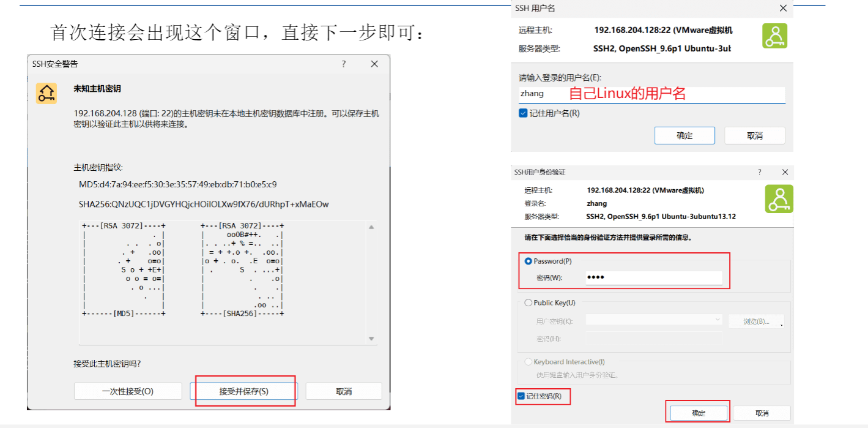This screenshot has width=868, height=428.
Task: Click the yellow key warning icon
Action: (46, 94)
